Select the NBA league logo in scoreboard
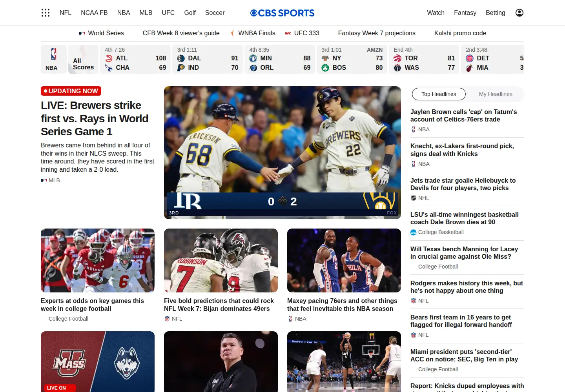 point(54,54)
